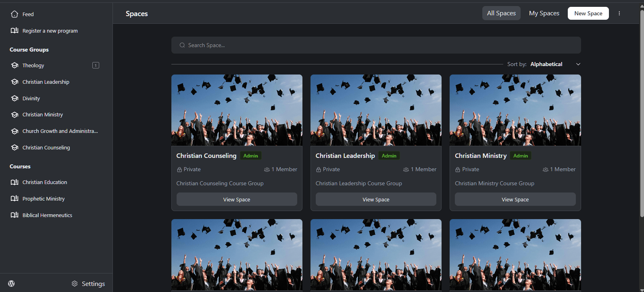Click the Theology unread count badge
The width and height of the screenshot is (644, 292).
96,65
